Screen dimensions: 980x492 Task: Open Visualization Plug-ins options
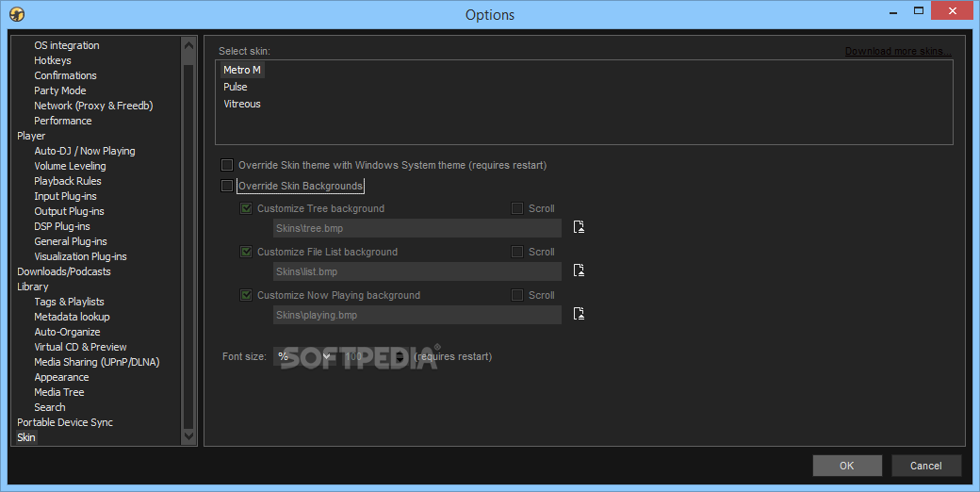click(81, 256)
